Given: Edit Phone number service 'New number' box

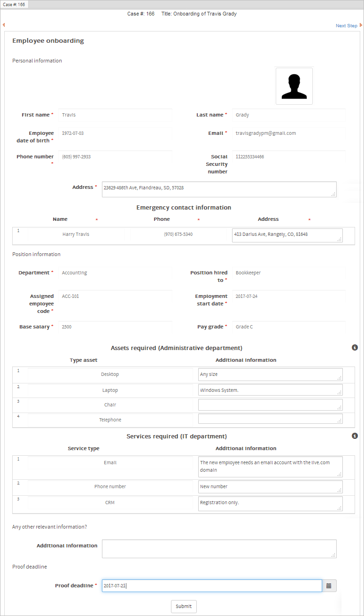Looking at the screenshot, I should (x=270, y=487).
